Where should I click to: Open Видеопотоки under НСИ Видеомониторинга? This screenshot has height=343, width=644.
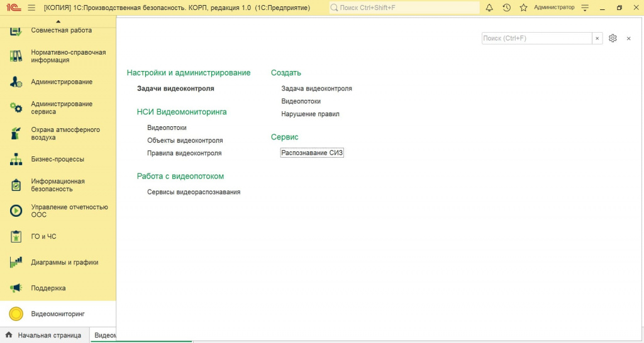[167, 128]
